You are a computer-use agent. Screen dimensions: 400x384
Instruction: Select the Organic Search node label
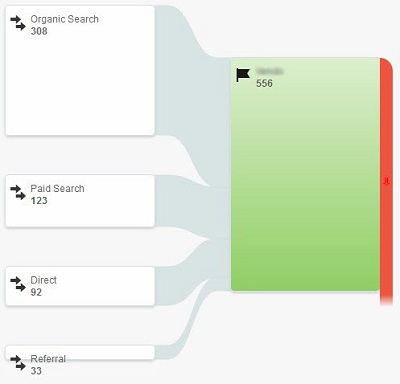[x=64, y=19]
